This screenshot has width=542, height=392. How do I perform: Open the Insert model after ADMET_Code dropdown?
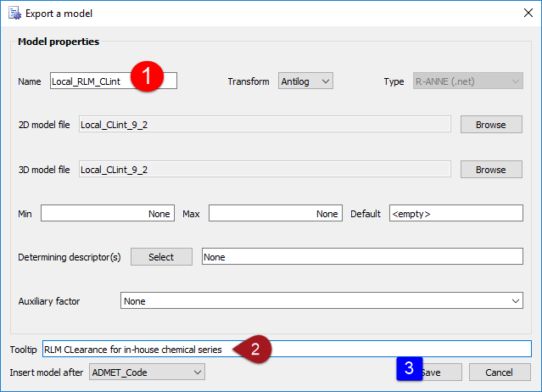(147, 372)
